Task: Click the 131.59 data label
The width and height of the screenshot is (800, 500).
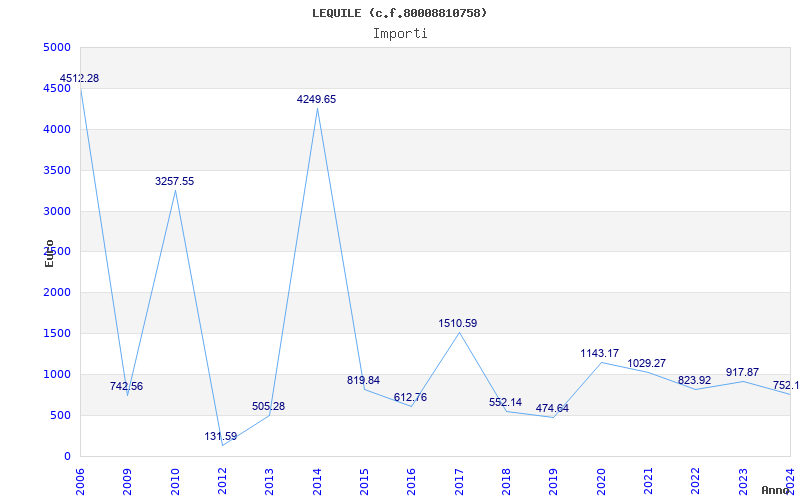Action: click(x=221, y=437)
